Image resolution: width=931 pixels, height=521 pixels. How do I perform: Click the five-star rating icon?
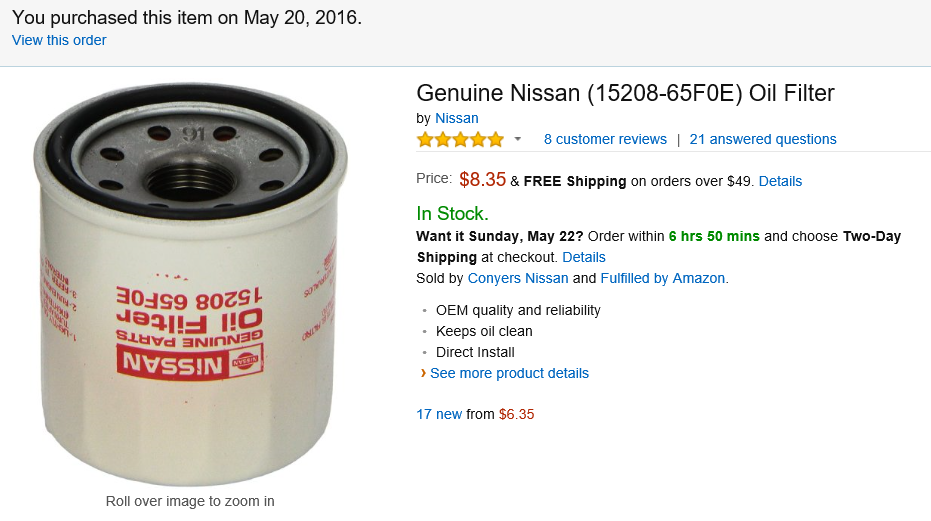point(460,139)
